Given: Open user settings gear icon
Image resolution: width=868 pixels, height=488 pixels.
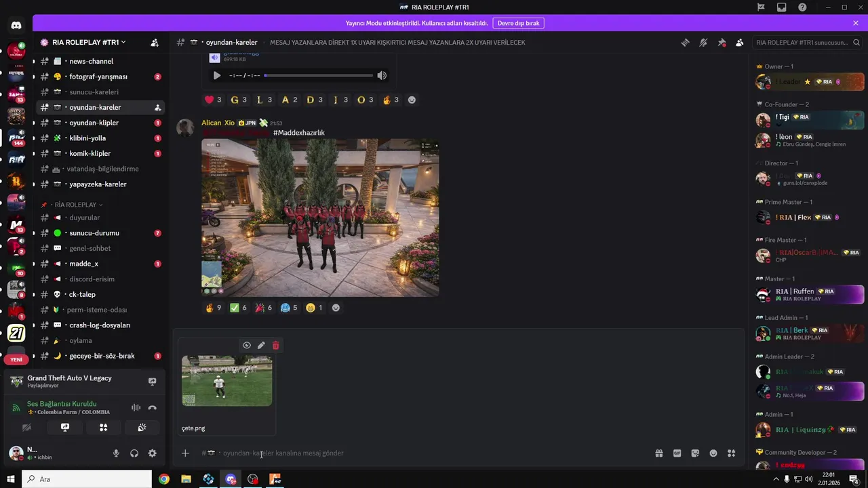Looking at the screenshot, I should [152, 453].
